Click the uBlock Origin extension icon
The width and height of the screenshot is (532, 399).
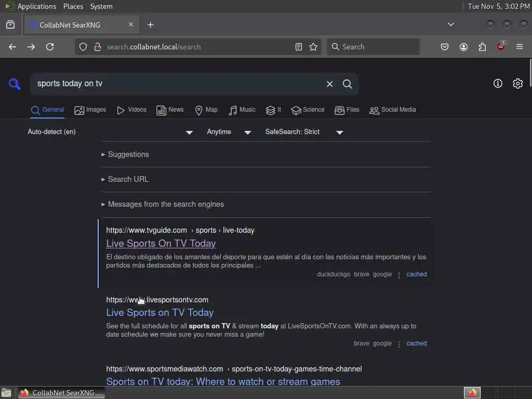(x=501, y=46)
